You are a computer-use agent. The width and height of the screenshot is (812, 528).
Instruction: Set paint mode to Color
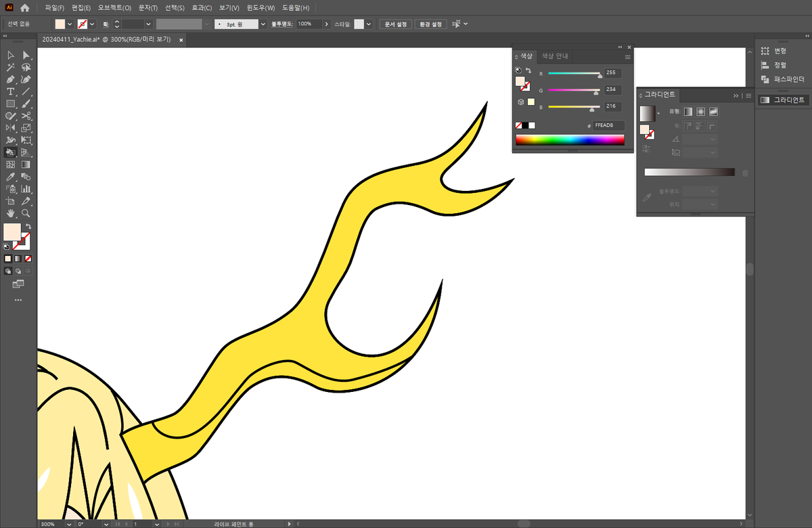pyautogui.click(x=8, y=259)
